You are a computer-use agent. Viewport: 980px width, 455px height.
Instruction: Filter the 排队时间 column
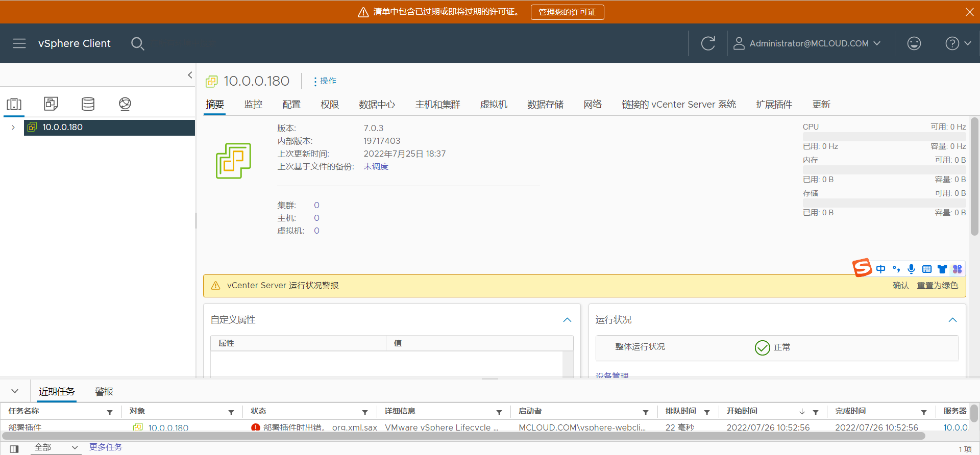pos(707,412)
